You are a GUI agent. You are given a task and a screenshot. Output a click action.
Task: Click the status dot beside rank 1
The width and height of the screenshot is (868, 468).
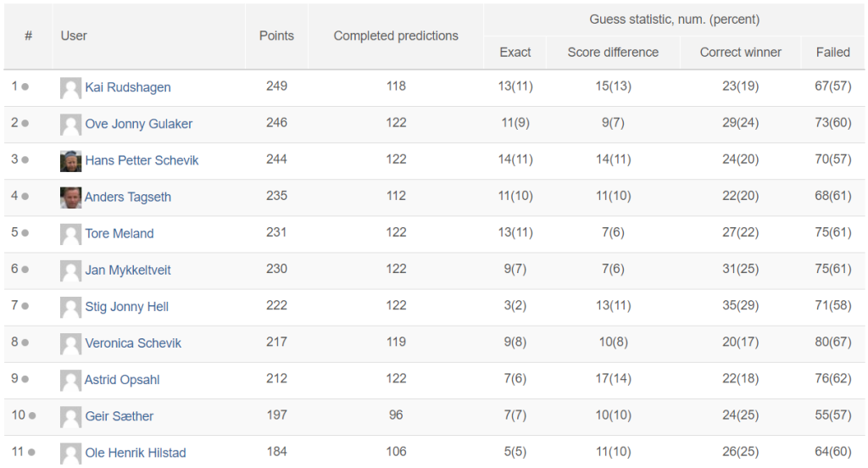click(25, 87)
